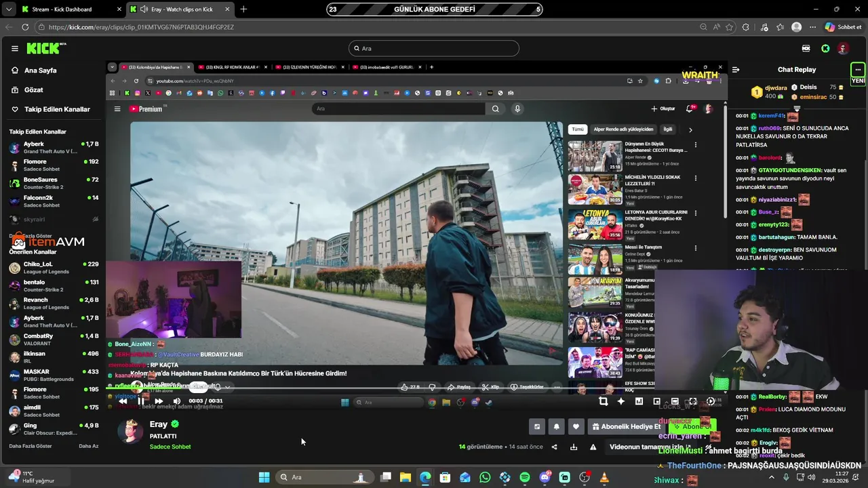Toggle theater mode for the player

click(x=675, y=401)
